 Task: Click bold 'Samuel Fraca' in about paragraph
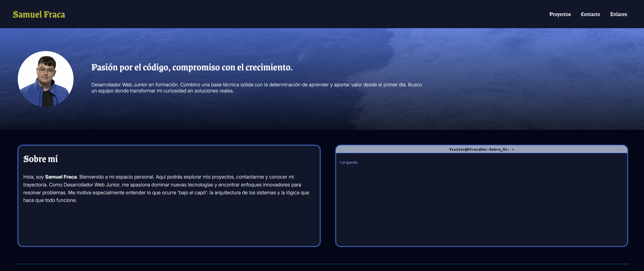point(61,177)
